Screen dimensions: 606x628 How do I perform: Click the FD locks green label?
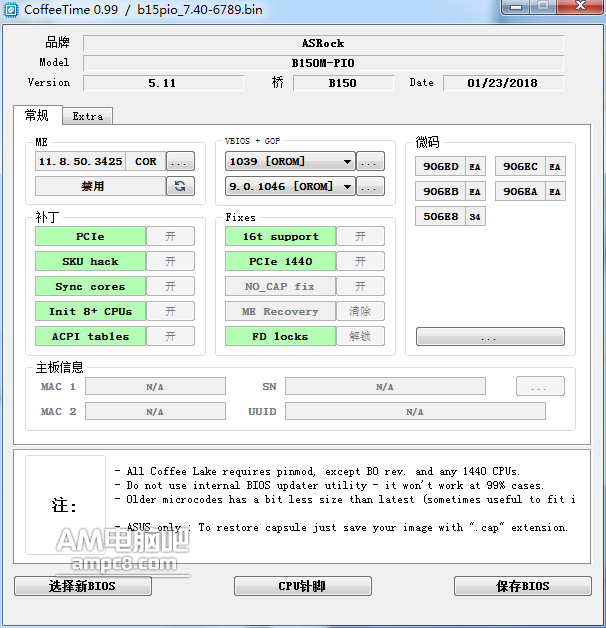[280, 336]
